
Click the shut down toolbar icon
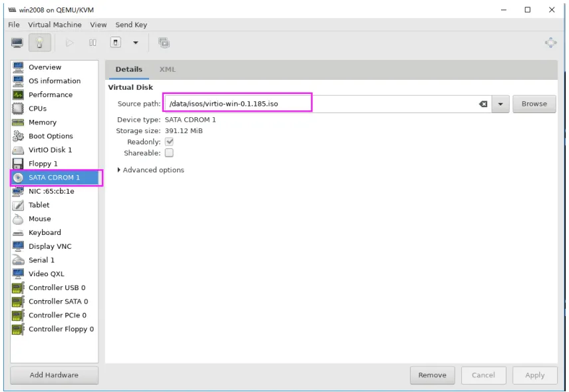pos(116,43)
